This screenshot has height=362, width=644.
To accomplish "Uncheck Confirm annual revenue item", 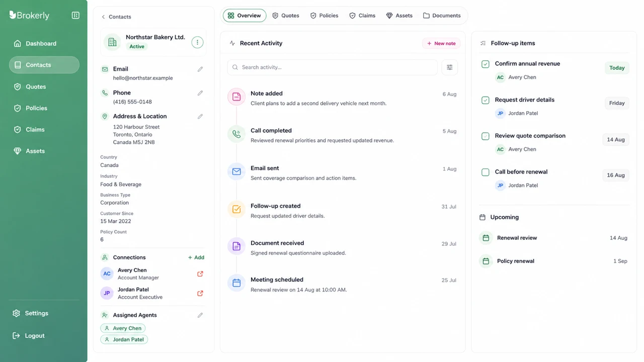I will (486, 64).
